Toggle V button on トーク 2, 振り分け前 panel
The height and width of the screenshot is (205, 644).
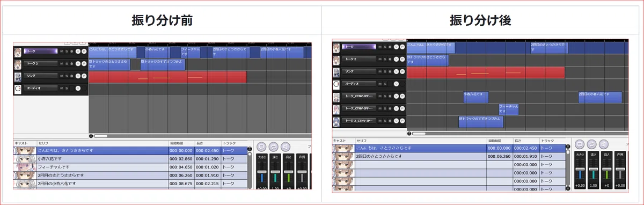pos(78,63)
